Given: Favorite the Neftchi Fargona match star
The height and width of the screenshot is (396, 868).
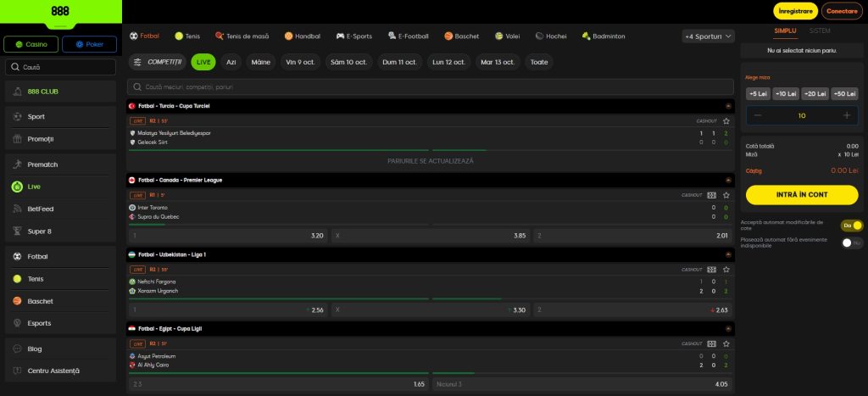Looking at the screenshot, I should (726, 269).
